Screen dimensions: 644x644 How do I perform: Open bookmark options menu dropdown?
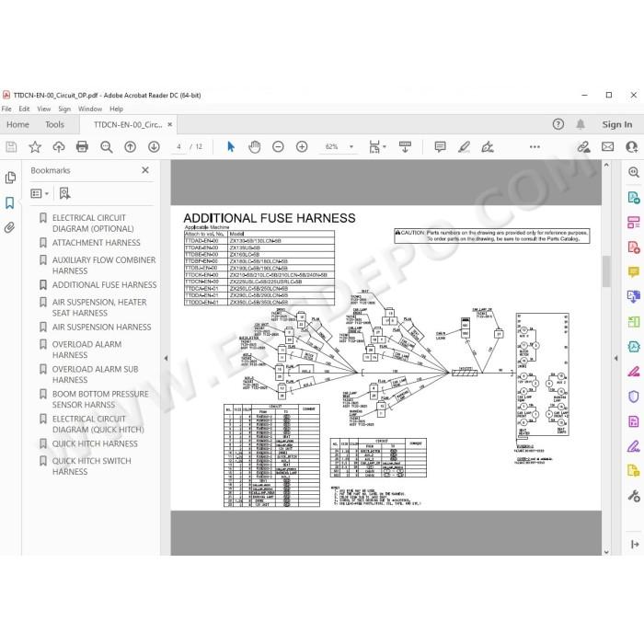click(40, 193)
